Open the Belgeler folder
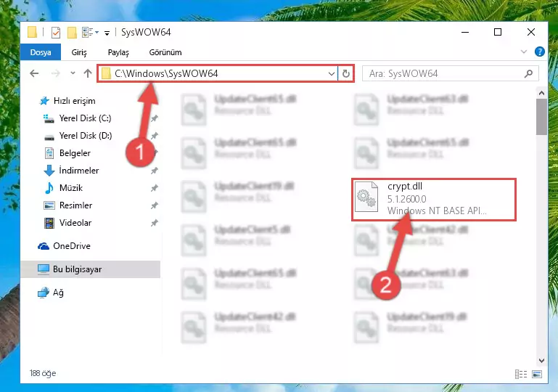 tap(67, 153)
